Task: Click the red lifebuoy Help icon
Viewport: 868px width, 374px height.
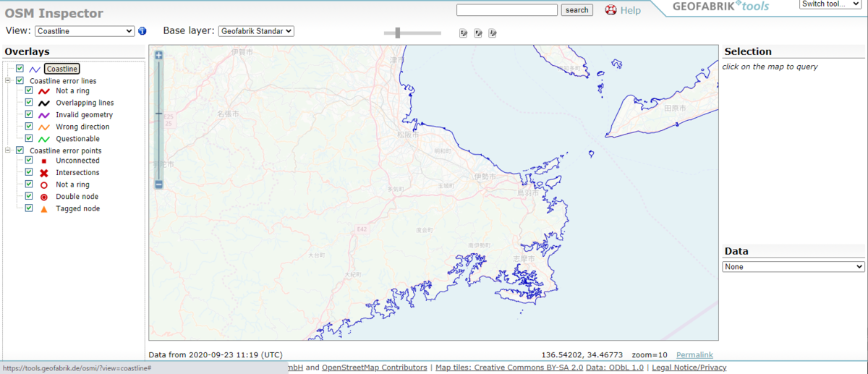Action: point(611,10)
